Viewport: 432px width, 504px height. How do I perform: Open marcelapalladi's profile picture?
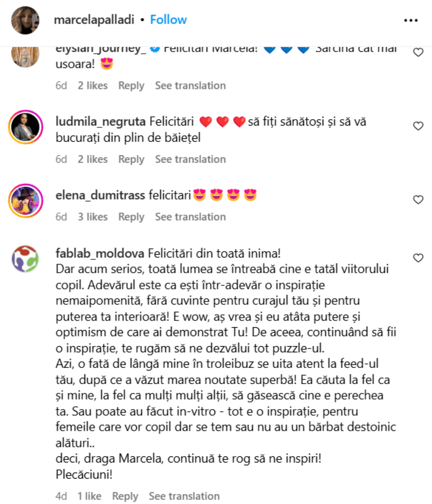coord(25,20)
